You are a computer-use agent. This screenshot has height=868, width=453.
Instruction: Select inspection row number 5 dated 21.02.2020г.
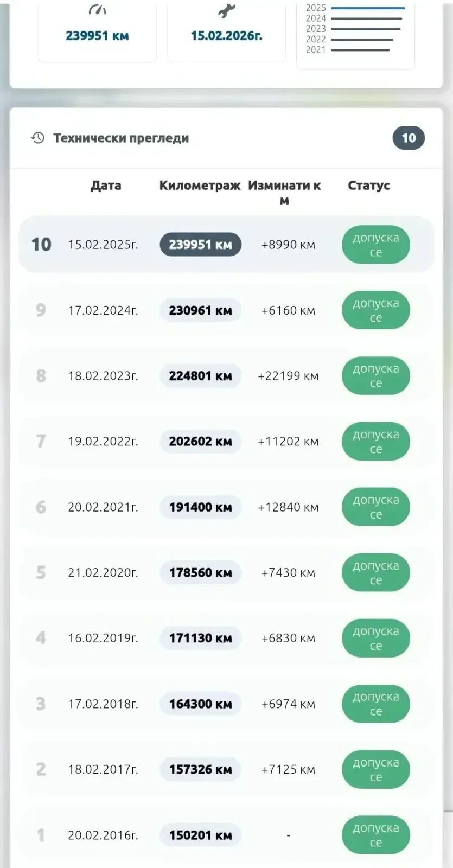tap(226, 572)
